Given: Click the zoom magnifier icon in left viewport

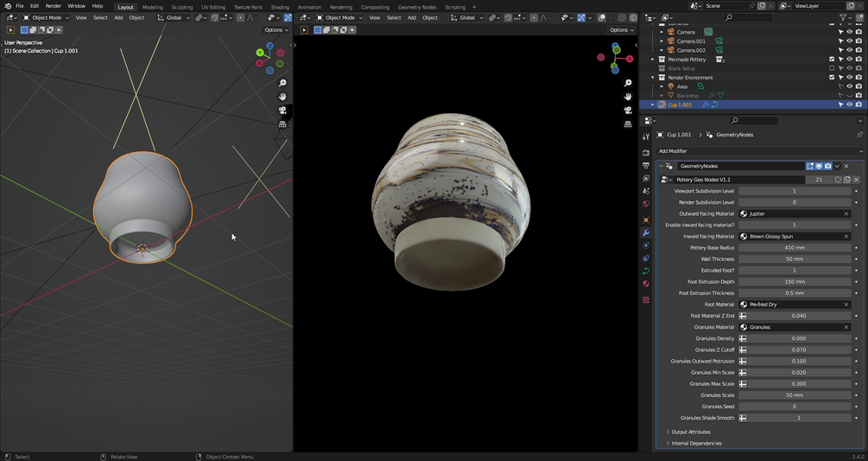Looking at the screenshot, I should point(282,83).
